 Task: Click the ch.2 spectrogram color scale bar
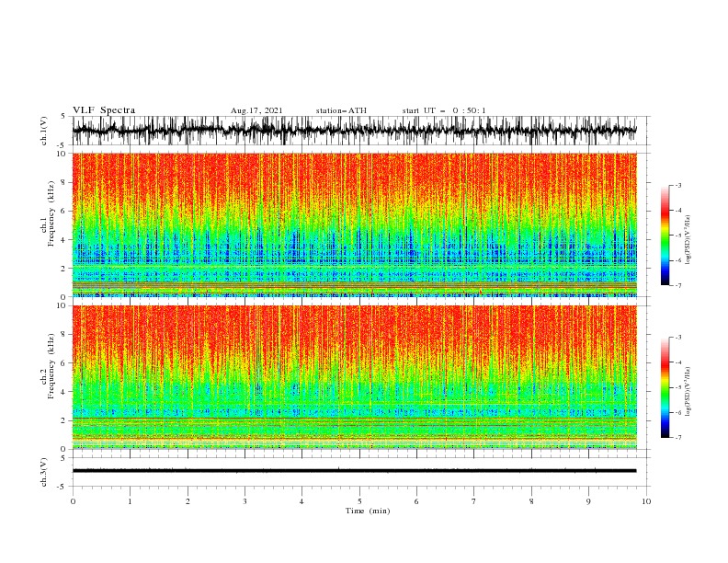[x=665, y=387]
